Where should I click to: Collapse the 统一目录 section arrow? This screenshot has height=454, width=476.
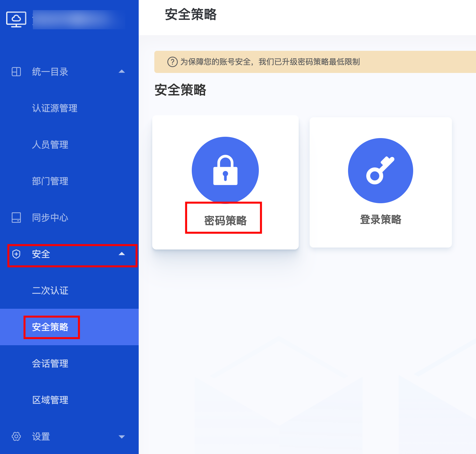122,72
